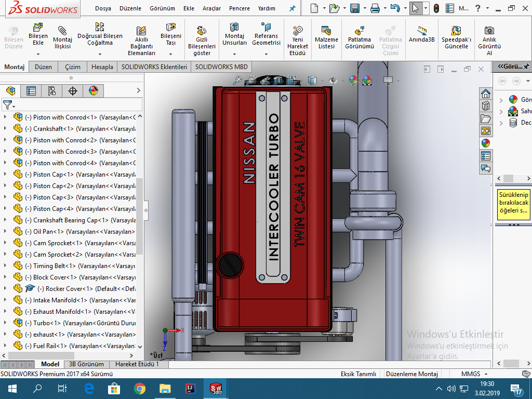Open Montaj Unsurları (Assembly Features)
The width and height of the screenshot is (532, 399).
tap(234, 34)
